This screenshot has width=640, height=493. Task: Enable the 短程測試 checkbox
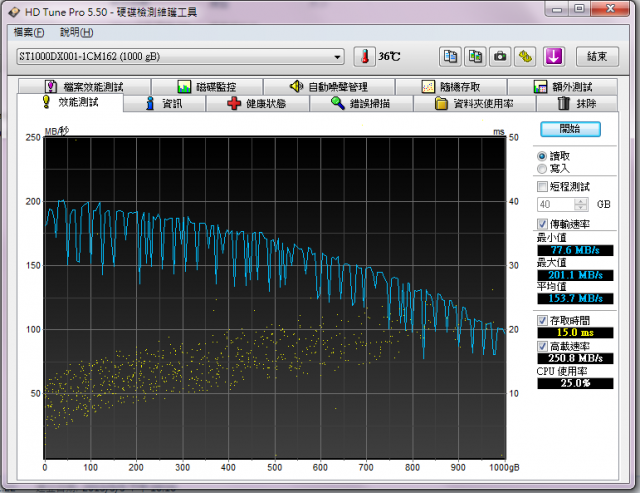[x=542, y=187]
